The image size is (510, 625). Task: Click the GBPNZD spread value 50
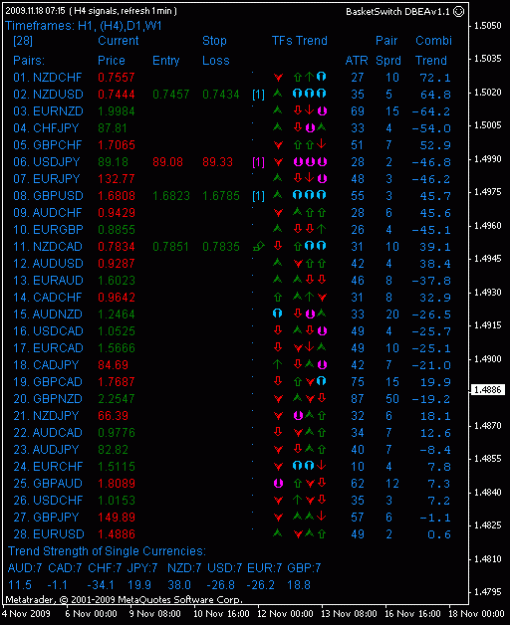392,399
